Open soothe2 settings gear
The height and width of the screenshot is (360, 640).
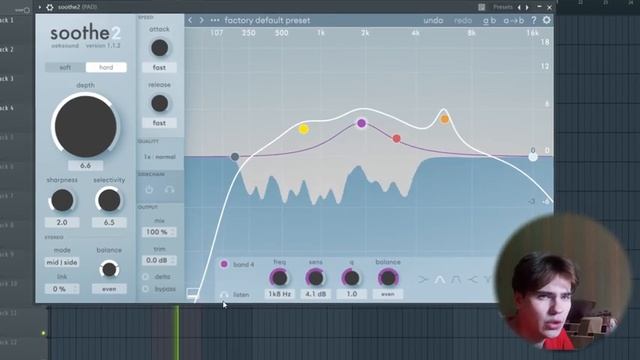(547, 20)
